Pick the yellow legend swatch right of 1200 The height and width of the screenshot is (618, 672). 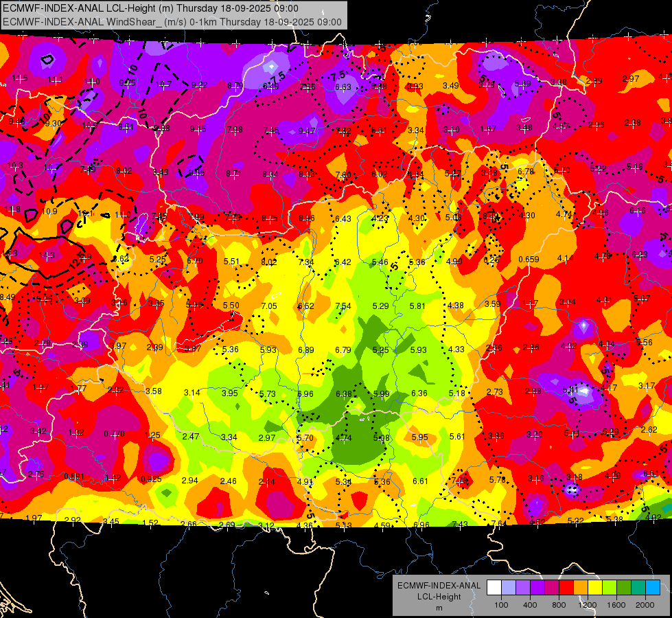point(595,588)
